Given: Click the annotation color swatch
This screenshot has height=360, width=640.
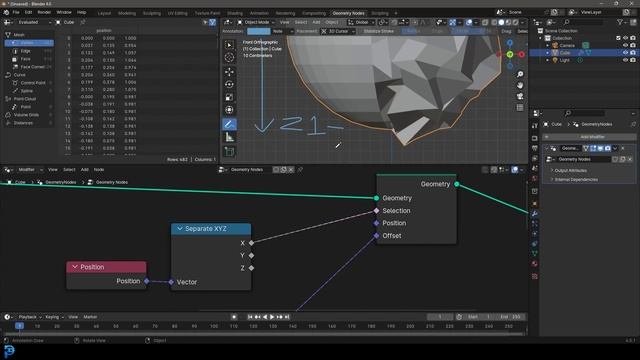Looking at the screenshot, I should (258, 31).
